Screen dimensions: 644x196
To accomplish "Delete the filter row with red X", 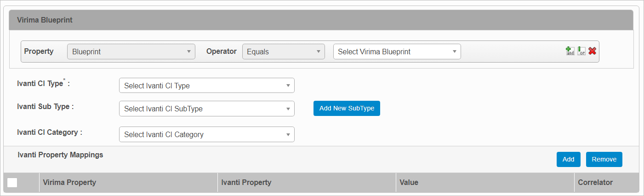I will [593, 51].
